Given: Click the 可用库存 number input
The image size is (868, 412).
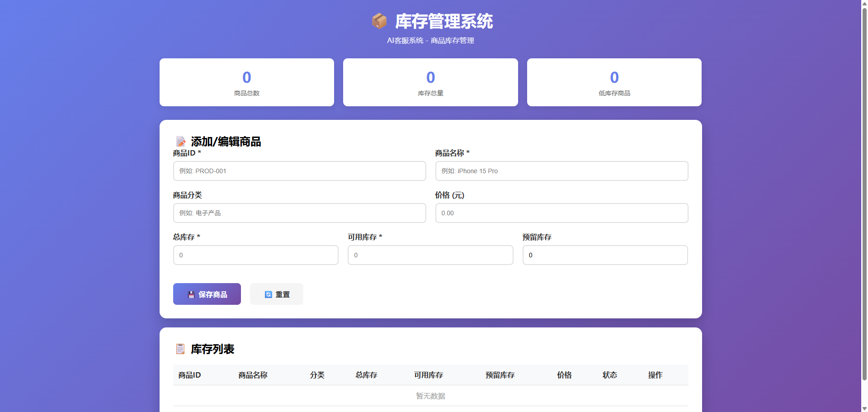Looking at the screenshot, I should point(430,255).
